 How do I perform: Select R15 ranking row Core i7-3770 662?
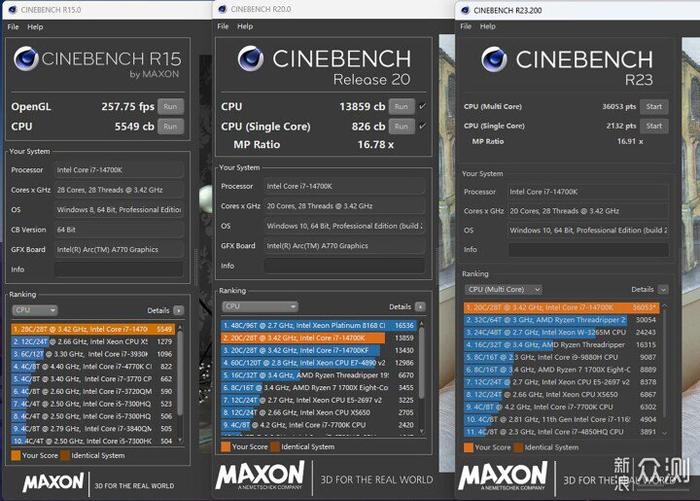click(93, 379)
